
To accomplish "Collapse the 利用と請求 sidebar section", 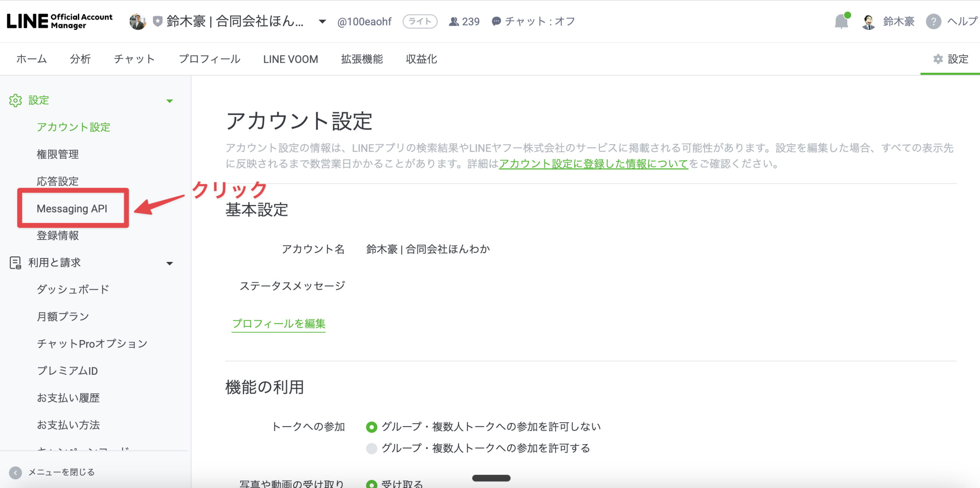I will 170,264.
